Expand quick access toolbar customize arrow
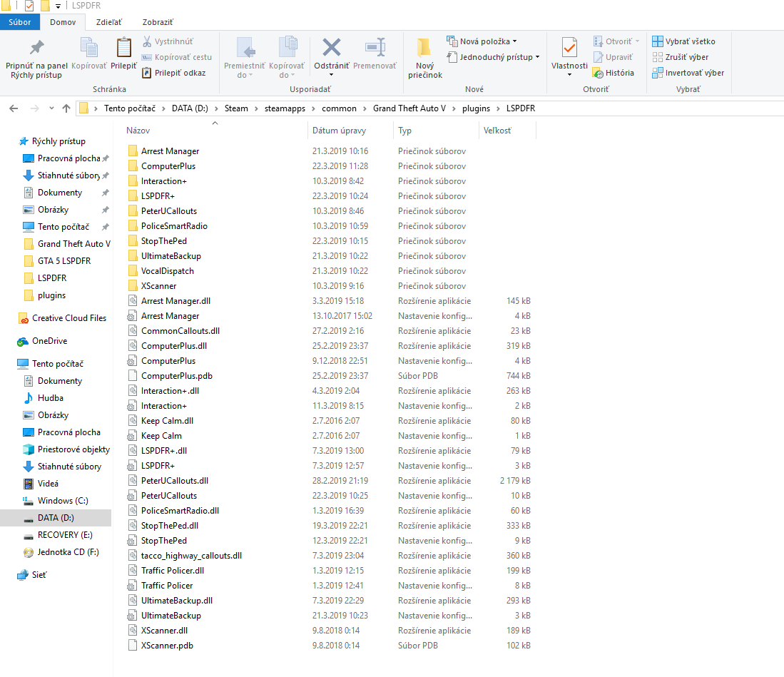 coord(58,6)
